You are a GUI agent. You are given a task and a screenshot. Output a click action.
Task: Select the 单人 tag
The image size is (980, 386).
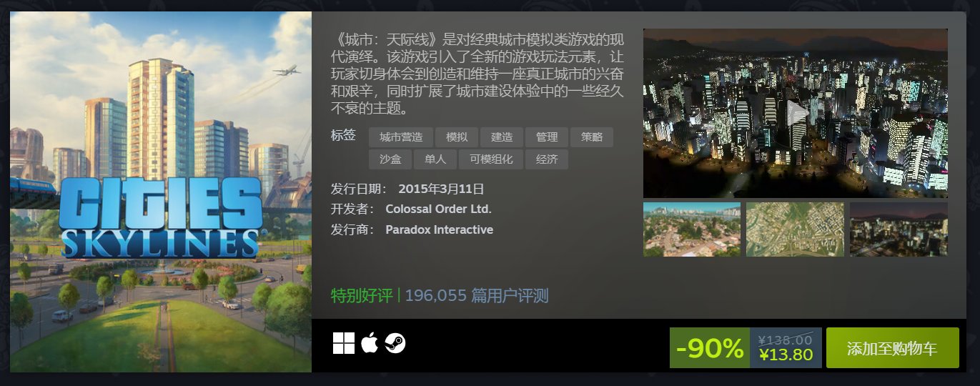pyautogui.click(x=435, y=159)
